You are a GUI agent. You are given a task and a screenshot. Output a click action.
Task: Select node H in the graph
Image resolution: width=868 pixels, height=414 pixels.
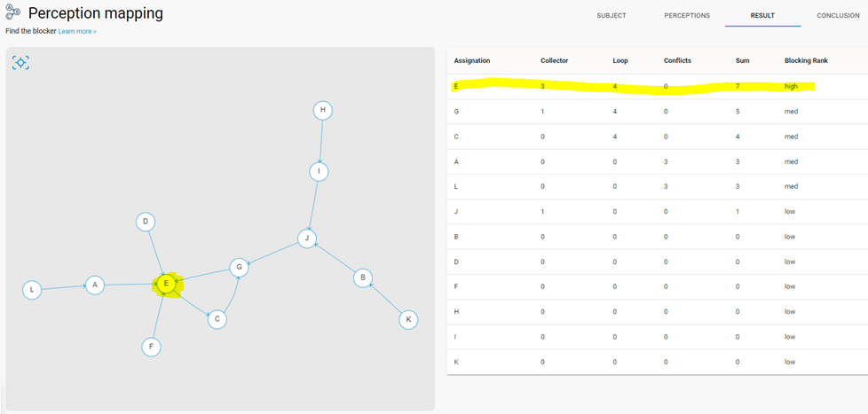[323, 111]
